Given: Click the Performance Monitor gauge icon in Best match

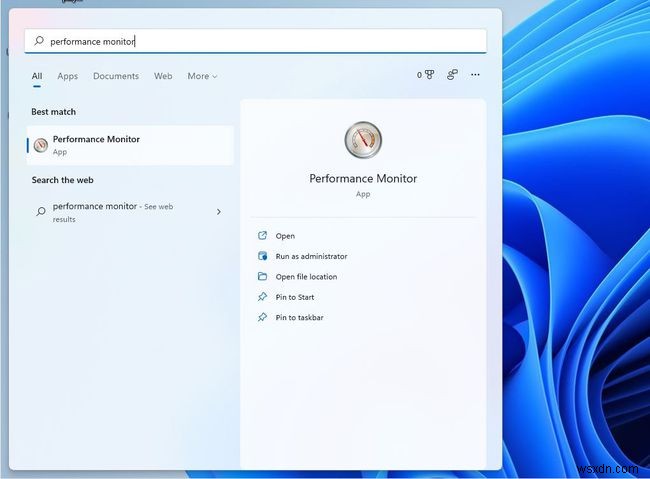Looking at the screenshot, I should [x=41, y=145].
